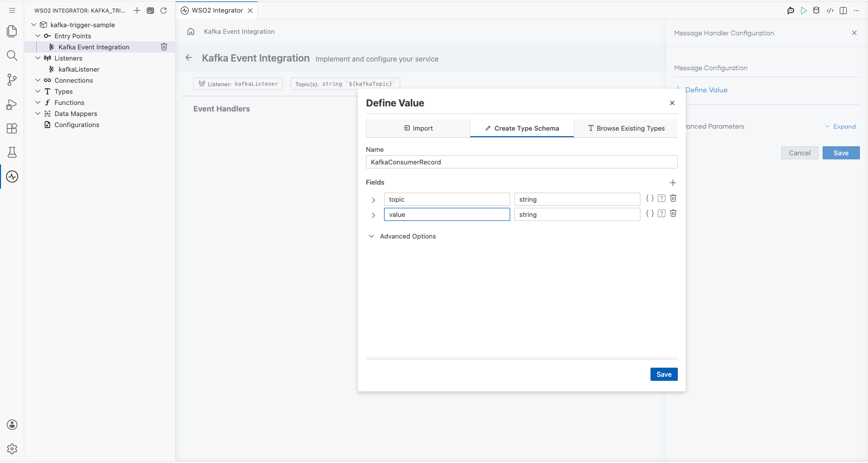
Task: Open the Manage gear icon
Action: coord(12,449)
